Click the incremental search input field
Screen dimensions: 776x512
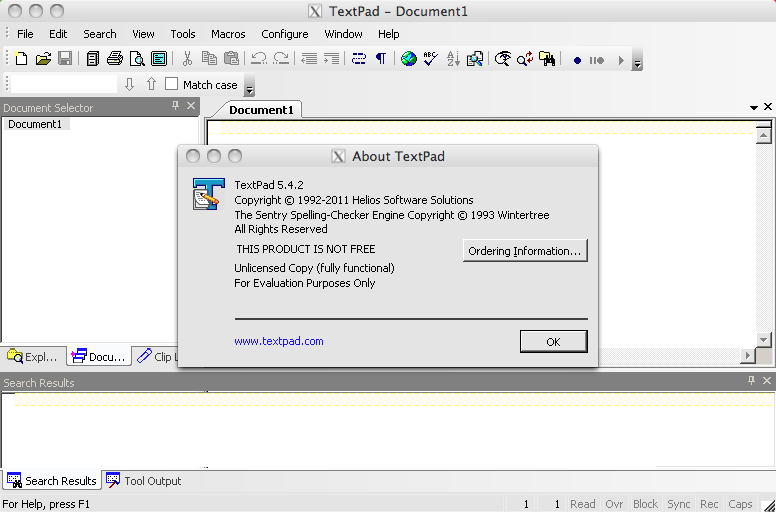[x=64, y=84]
